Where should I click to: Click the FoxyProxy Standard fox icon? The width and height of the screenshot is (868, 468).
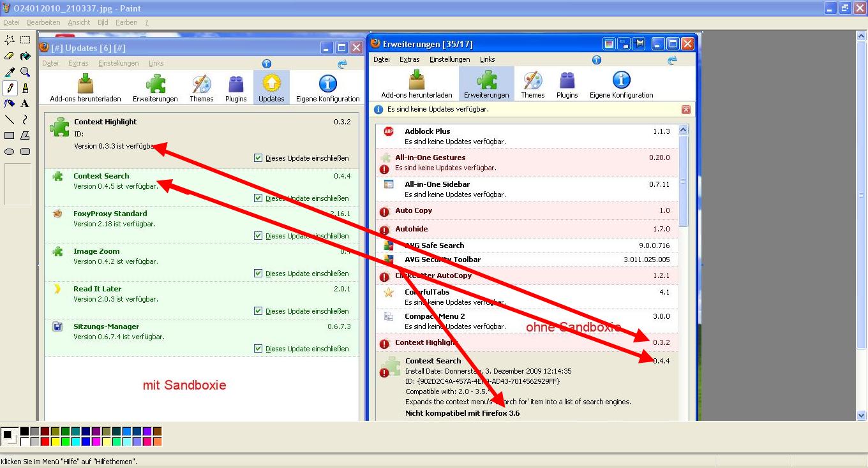[x=57, y=214]
